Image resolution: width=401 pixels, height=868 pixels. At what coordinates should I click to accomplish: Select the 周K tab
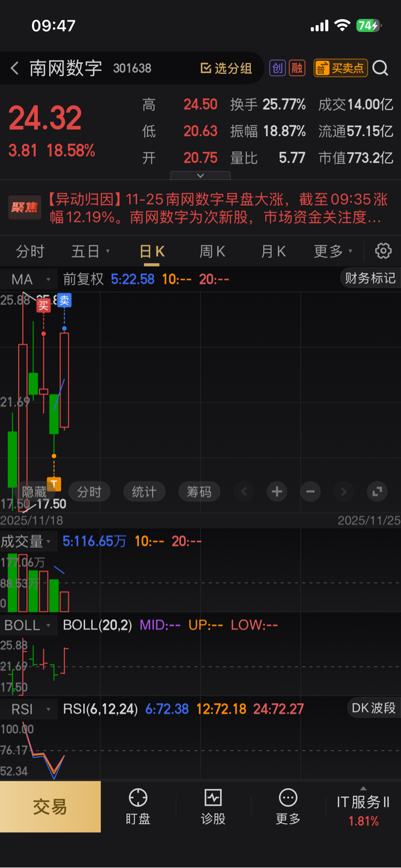click(x=212, y=252)
